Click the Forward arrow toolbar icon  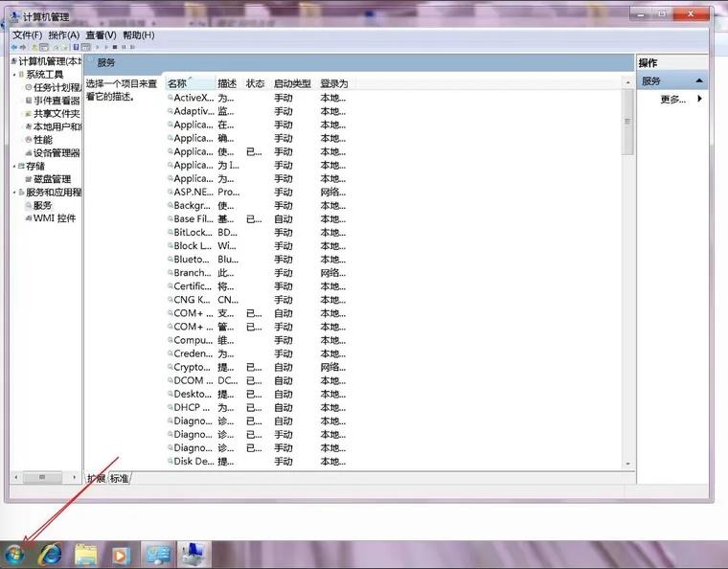(22, 47)
